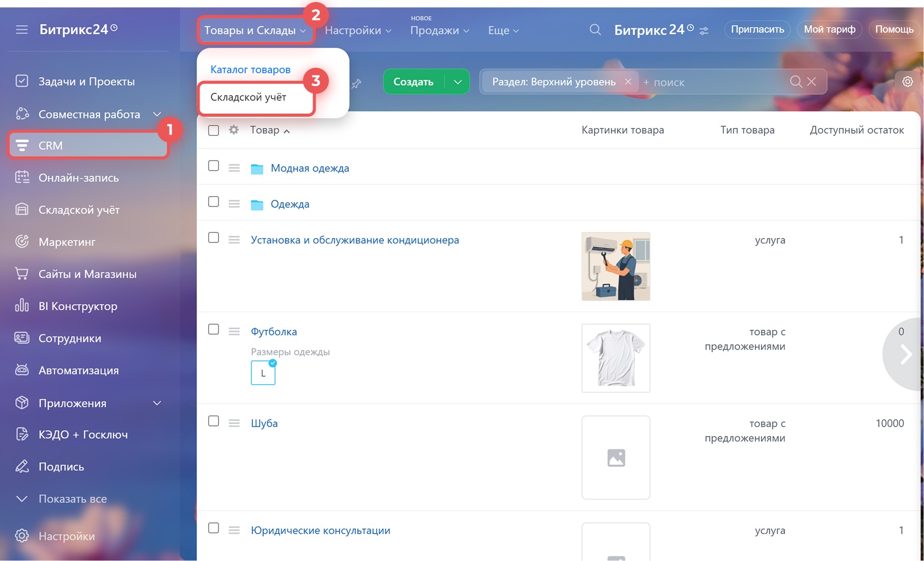Click the filter search input field
924x561 pixels.
point(713,82)
